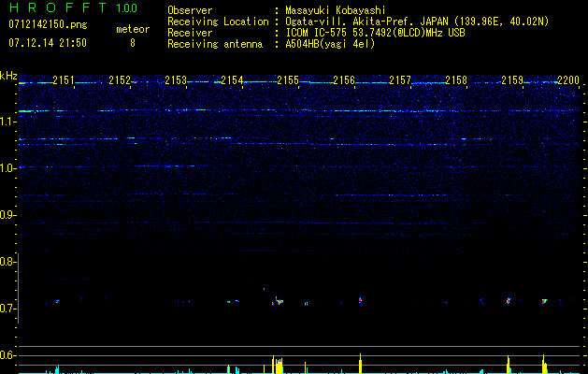Viewport: 588px width, 374px height.
Task: Click the HROFFT 1.0.0 title text
Action: click(x=73, y=7)
